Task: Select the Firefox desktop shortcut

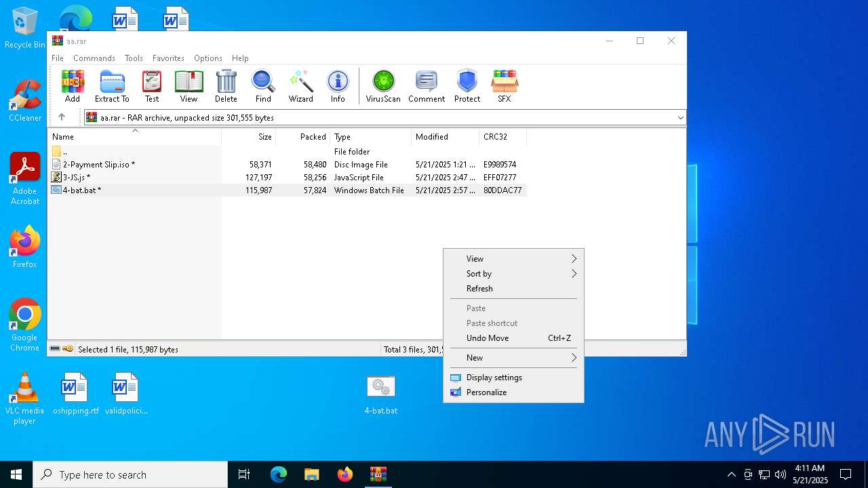Action: coord(25,247)
